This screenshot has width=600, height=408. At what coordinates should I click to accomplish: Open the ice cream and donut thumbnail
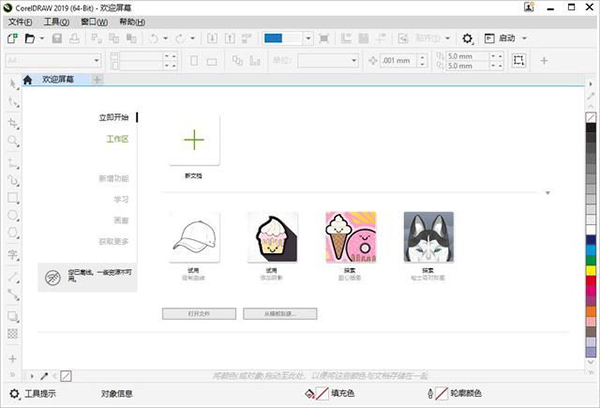pyautogui.click(x=351, y=237)
